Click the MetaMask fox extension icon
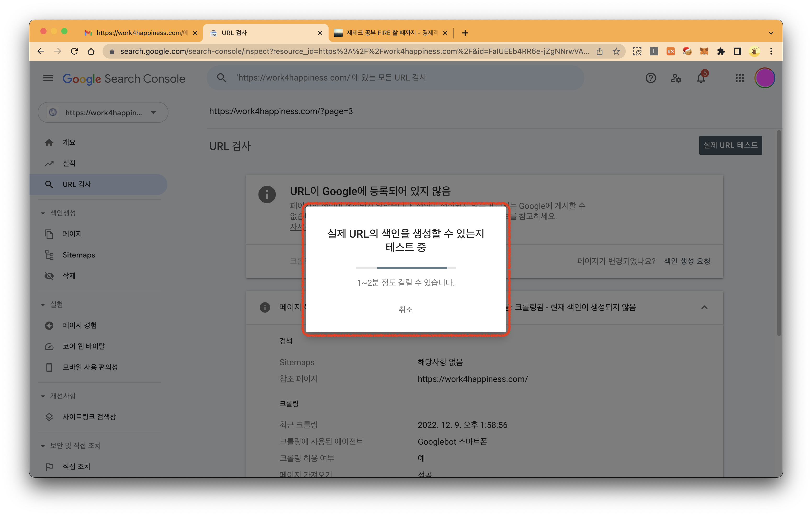 pyautogui.click(x=704, y=51)
